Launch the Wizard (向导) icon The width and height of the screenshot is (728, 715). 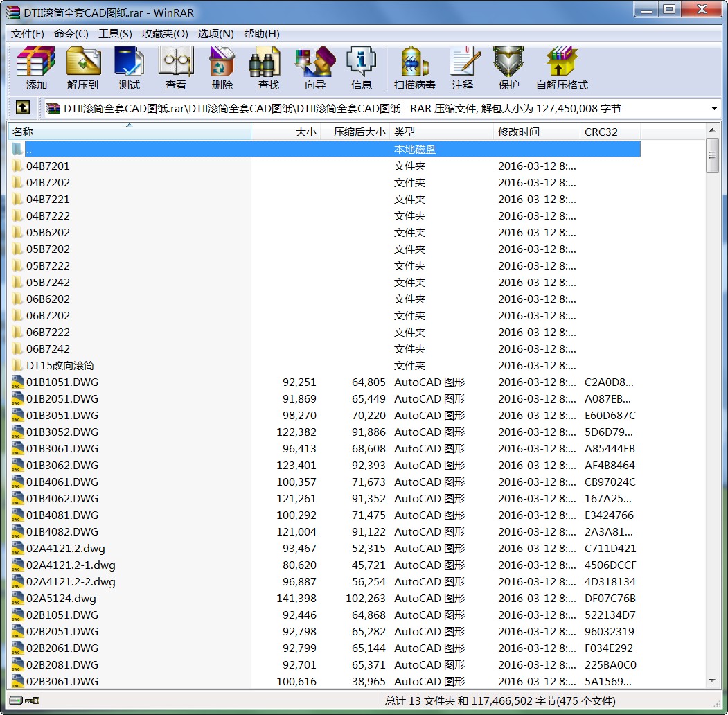(x=315, y=68)
